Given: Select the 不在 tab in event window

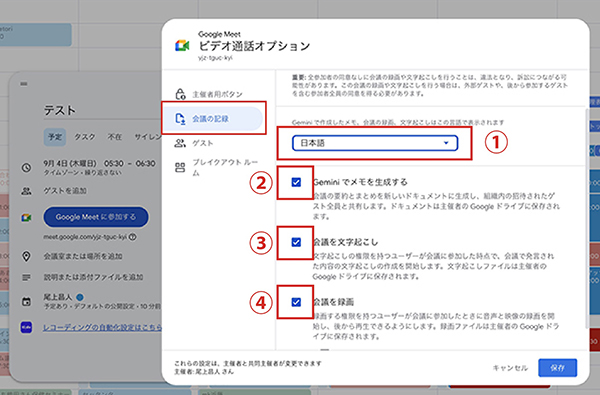Looking at the screenshot, I should (x=114, y=137).
